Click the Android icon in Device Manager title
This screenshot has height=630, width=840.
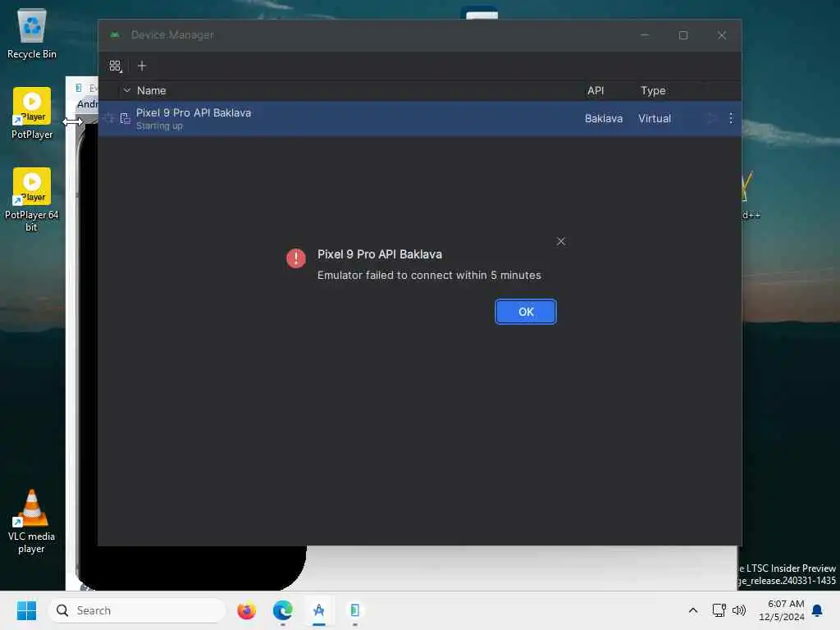pos(115,34)
